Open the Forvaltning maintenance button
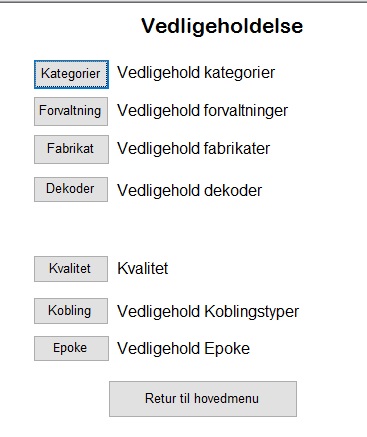This screenshot has height=437, width=367. tap(71, 111)
